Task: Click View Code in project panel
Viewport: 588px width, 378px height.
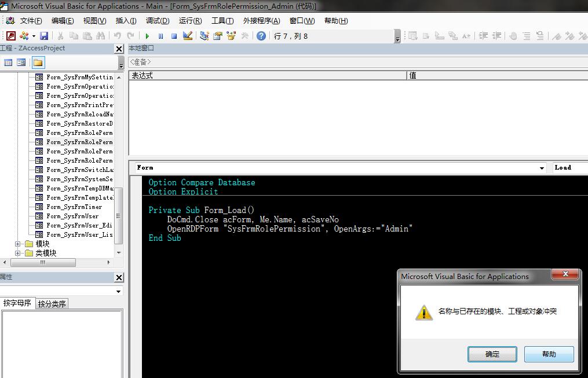Action: click(8, 63)
